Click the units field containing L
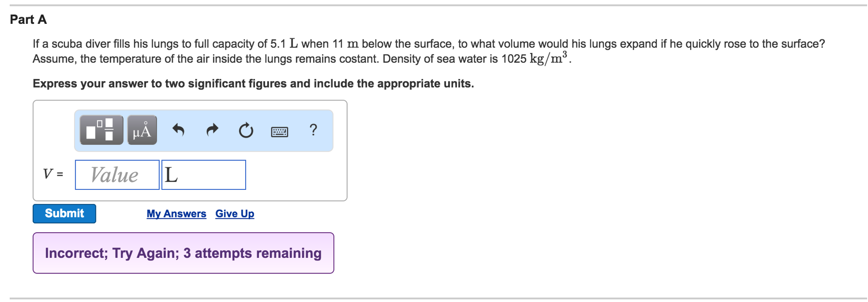868x302 pixels. click(203, 175)
